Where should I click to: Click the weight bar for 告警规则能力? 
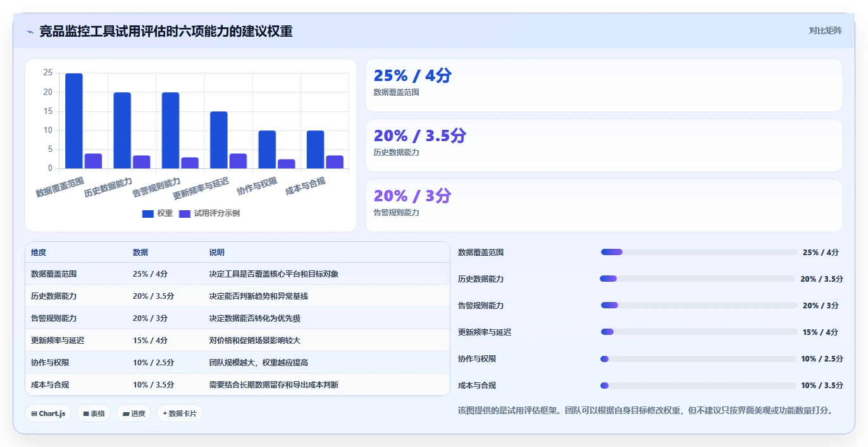click(170, 130)
